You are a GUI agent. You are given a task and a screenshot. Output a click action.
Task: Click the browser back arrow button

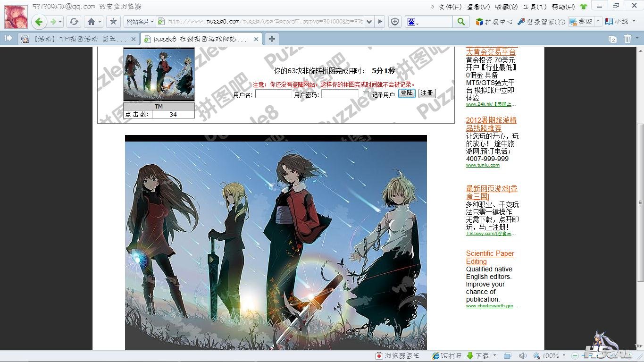click(x=39, y=22)
